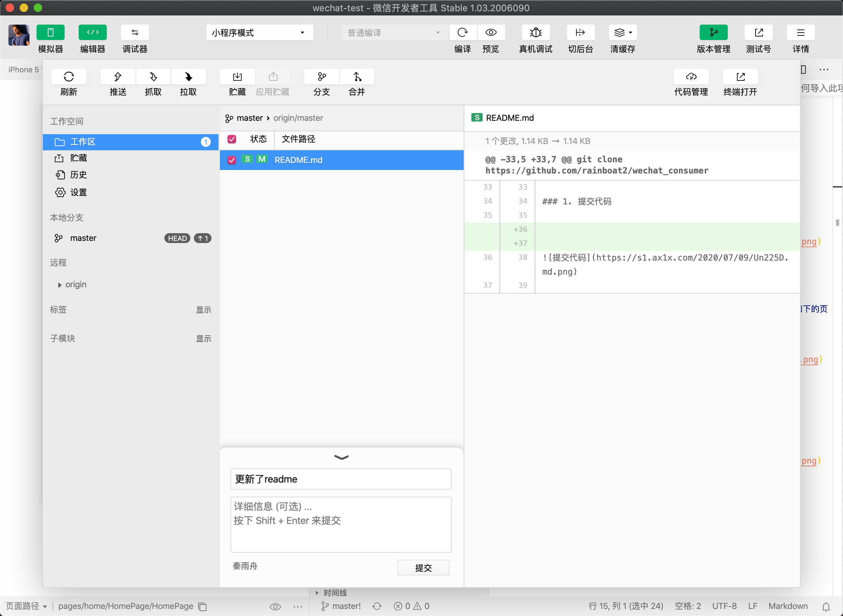Change the 空格: 2 indentation setting
This screenshot has height=616, width=843.
pyautogui.click(x=688, y=606)
